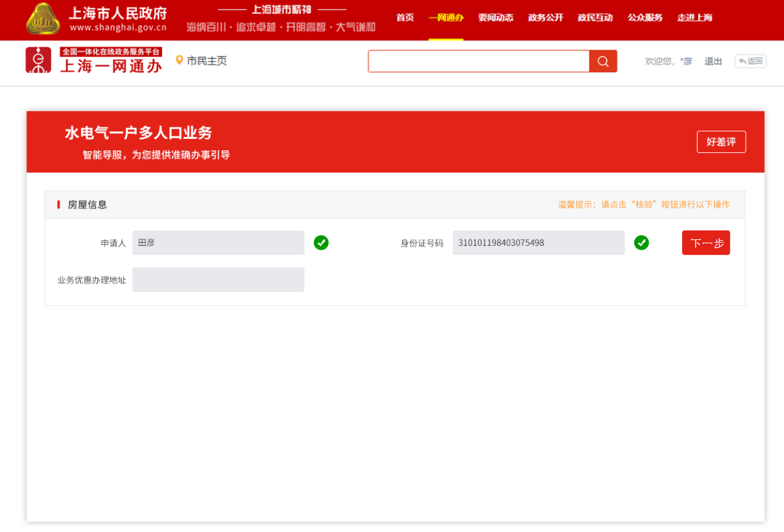This screenshot has height=532, width=784.
Task: Click green checkmark beside 申请人 field
Action: pyautogui.click(x=321, y=243)
